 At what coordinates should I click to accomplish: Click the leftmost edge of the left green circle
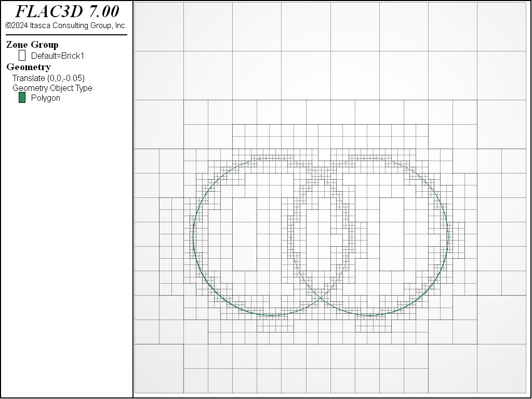click(193, 237)
